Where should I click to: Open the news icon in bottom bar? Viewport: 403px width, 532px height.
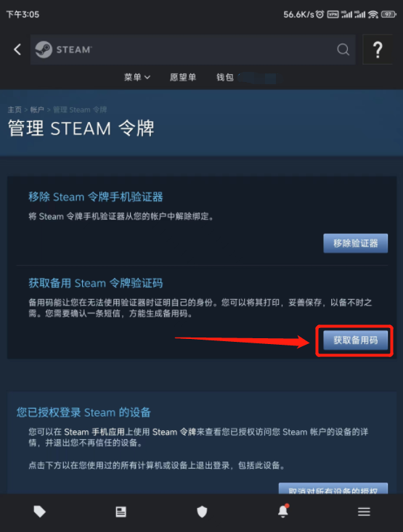(x=121, y=512)
